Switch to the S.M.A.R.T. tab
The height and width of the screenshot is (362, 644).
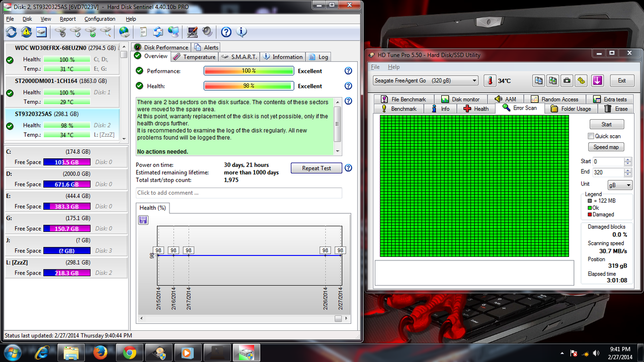tap(239, 57)
